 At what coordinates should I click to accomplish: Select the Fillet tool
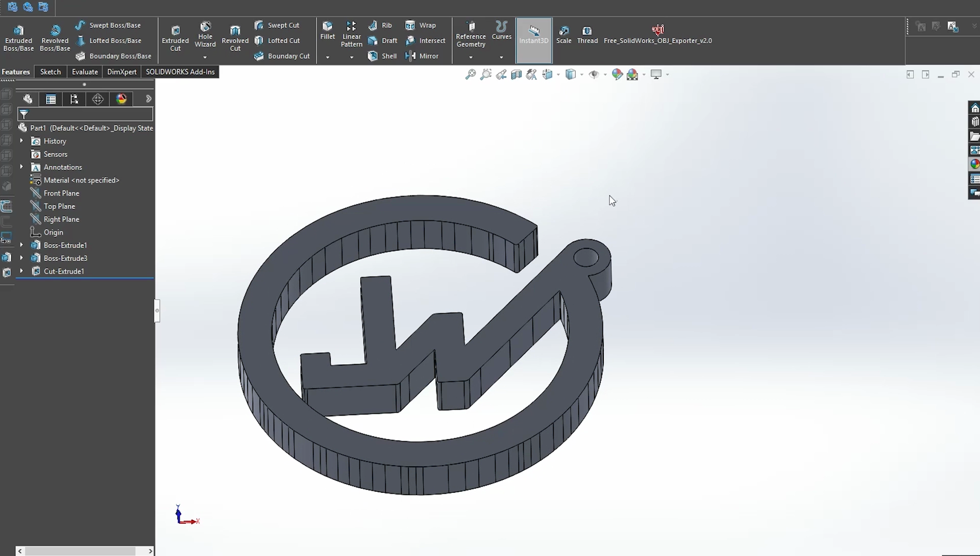pos(328,31)
